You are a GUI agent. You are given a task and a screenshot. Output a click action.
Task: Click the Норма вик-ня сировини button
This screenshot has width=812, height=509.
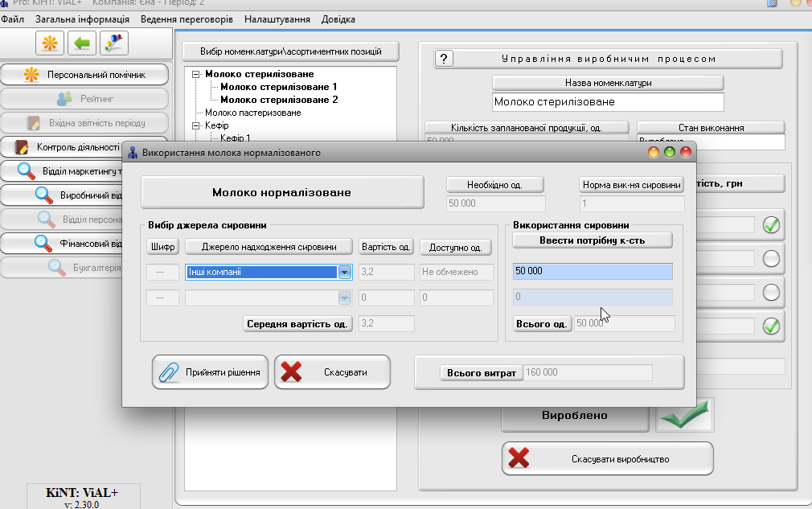point(631,185)
